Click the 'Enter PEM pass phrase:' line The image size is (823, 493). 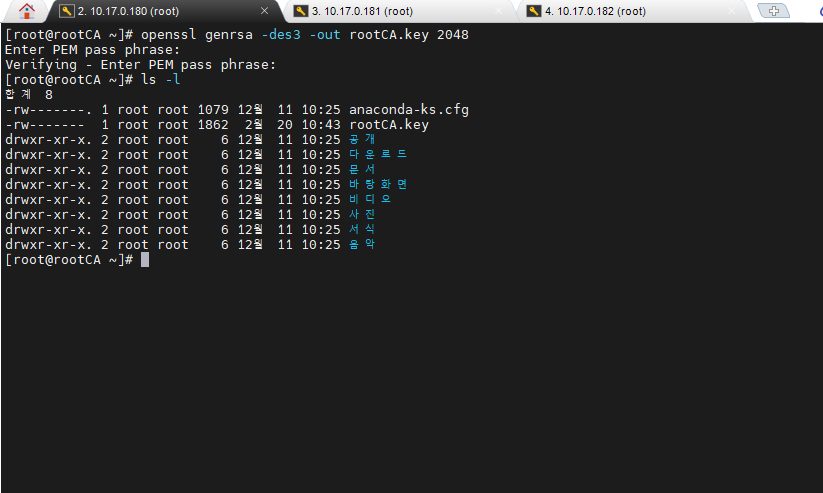pos(92,50)
